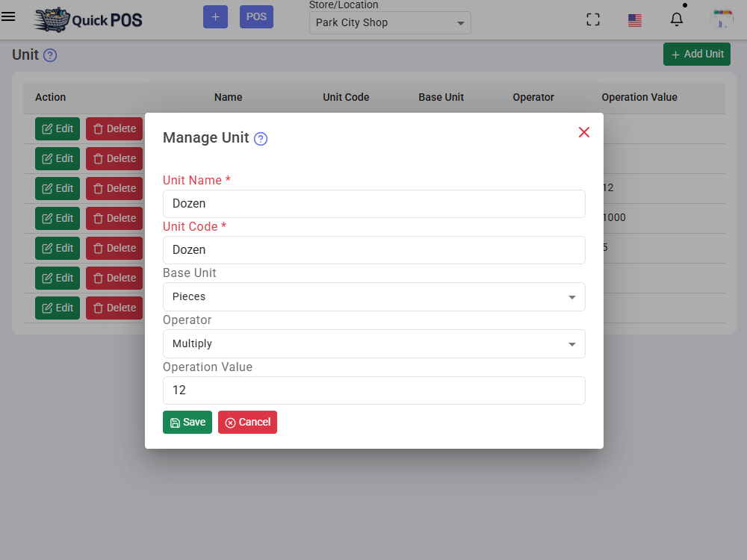Viewport: 747px width, 560px height.
Task: Click the Base Unit column header
Action: 441,97
